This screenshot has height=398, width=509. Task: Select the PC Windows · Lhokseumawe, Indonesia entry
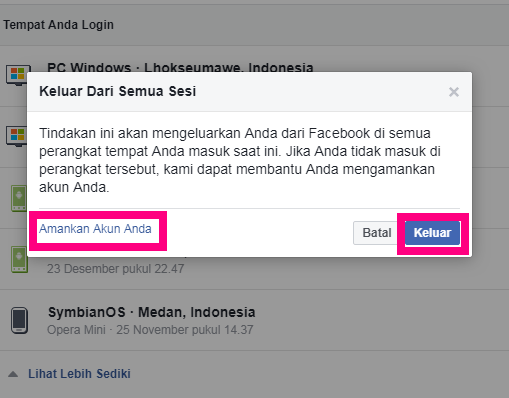(180, 67)
